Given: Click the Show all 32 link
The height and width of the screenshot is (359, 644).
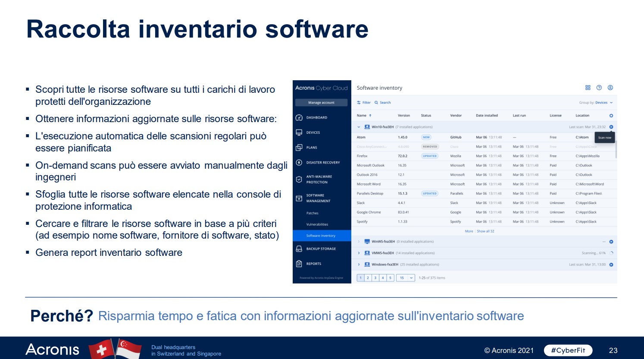Looking at the screenshot, I should click(x=485, y=231).
